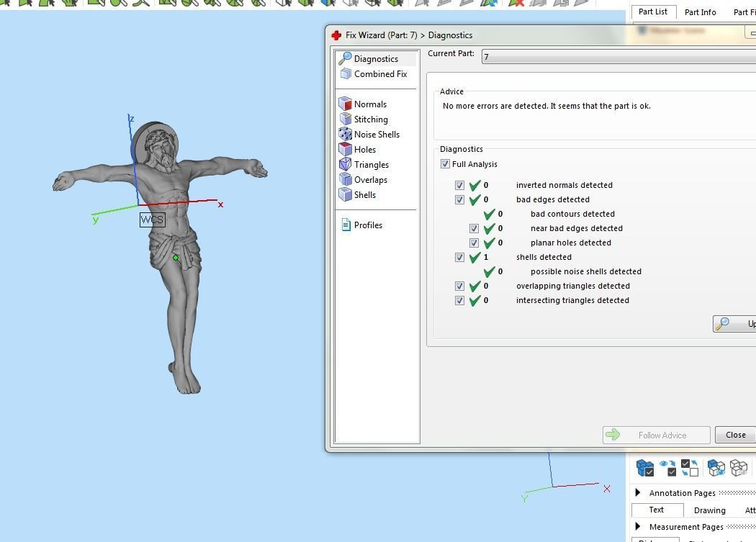Click the select all parts cubes icon
The image size is (756, 542).
[x=644, y=468]
